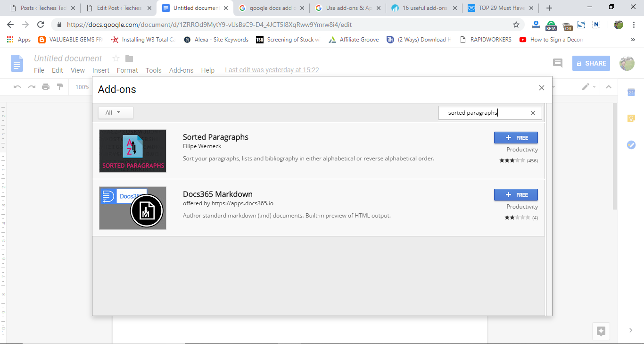Open the View menu
The height and width of the screenshot is (344, 644).
click(x=78, y=70)
